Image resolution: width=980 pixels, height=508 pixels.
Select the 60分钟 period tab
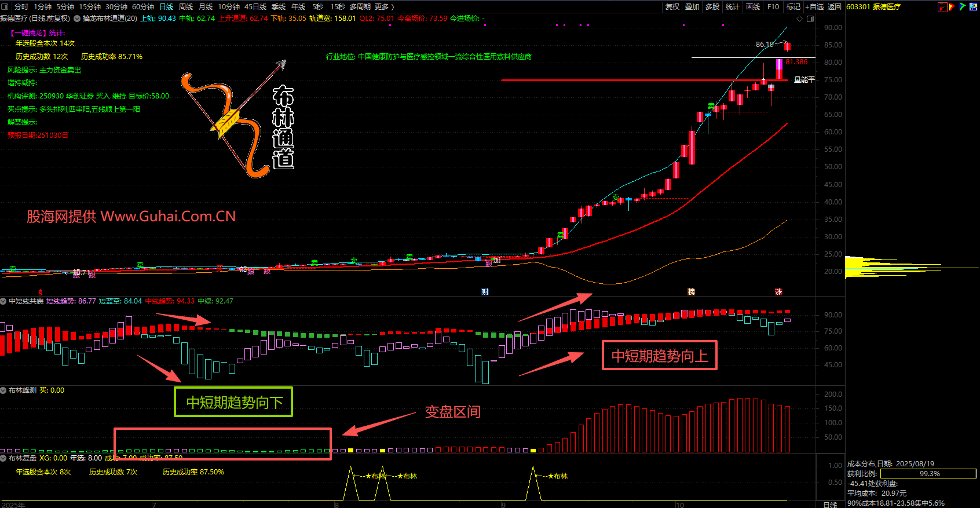pyautogui.click(x=143, y=7)
